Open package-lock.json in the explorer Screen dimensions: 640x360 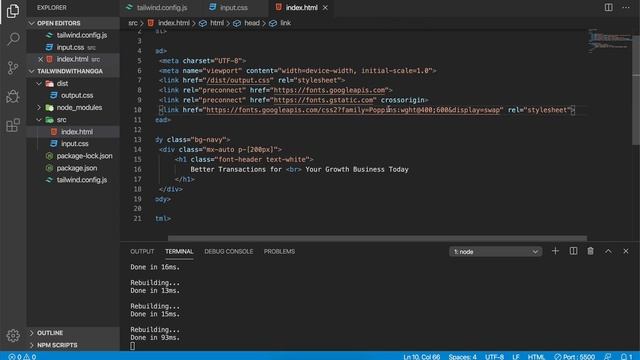(x=73, y=156)
